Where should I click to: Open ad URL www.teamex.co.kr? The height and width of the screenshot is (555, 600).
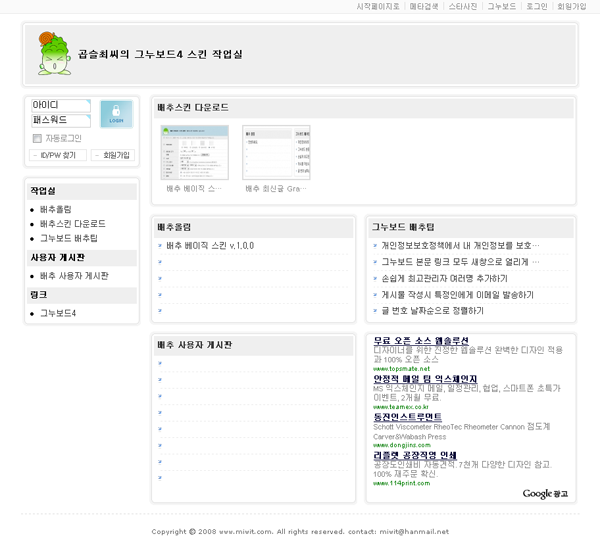(401, 407)
